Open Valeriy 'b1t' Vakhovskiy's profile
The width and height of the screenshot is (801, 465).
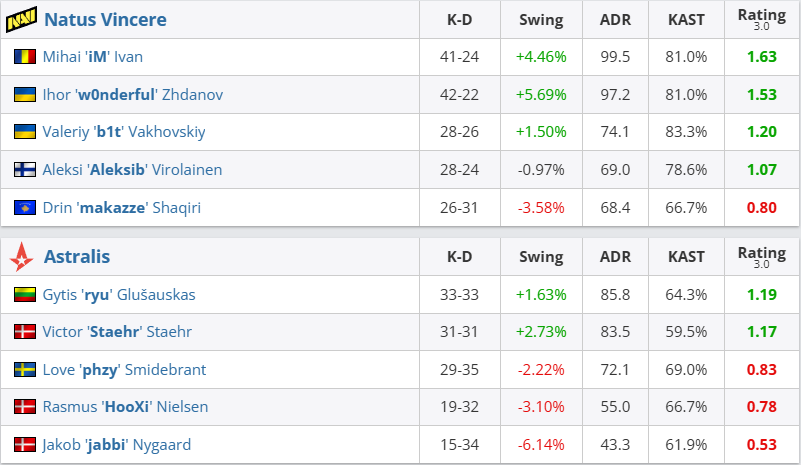(x=123, y=132)
